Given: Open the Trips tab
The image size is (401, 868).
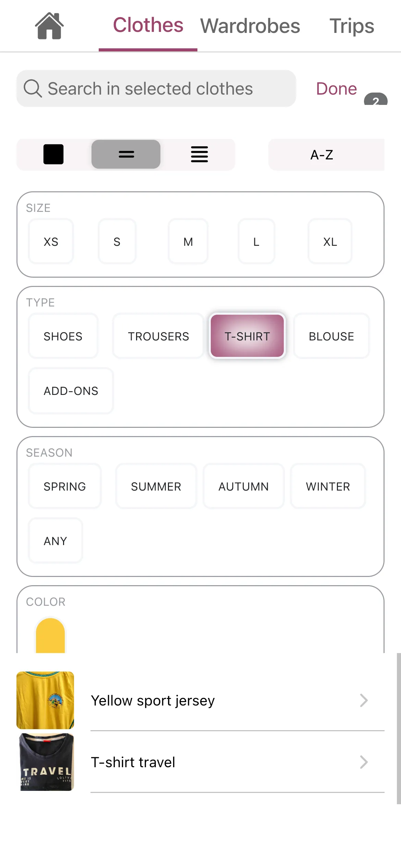Looking at the screenshot, I should [352, 26].
